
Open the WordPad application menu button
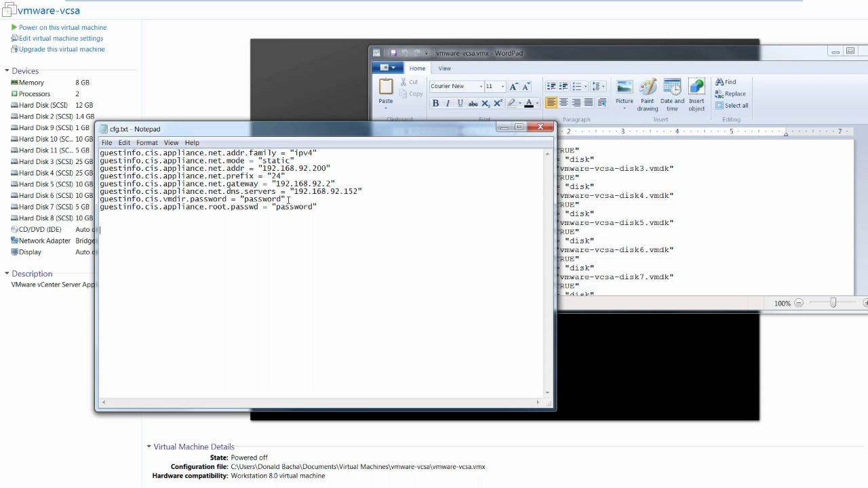387,68
